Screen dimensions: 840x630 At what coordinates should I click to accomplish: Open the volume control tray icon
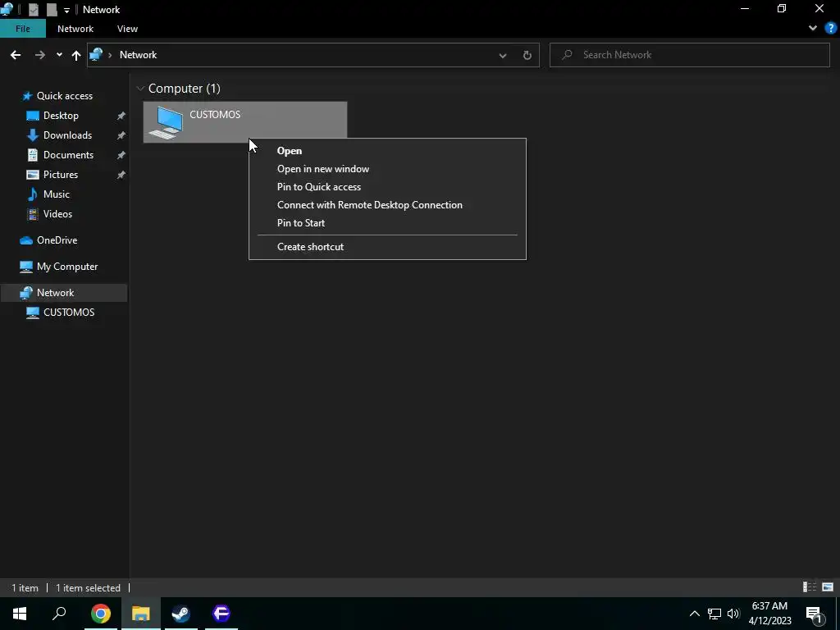point(734,614)
